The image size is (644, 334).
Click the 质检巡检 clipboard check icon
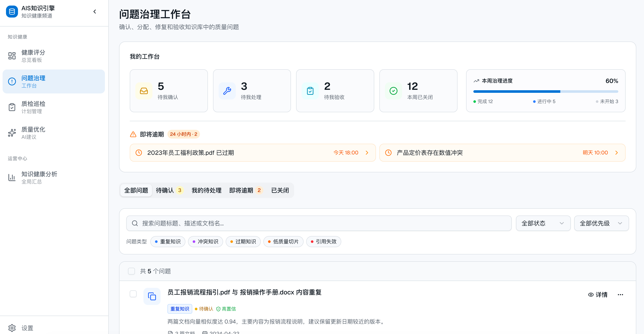coord(12,107)
